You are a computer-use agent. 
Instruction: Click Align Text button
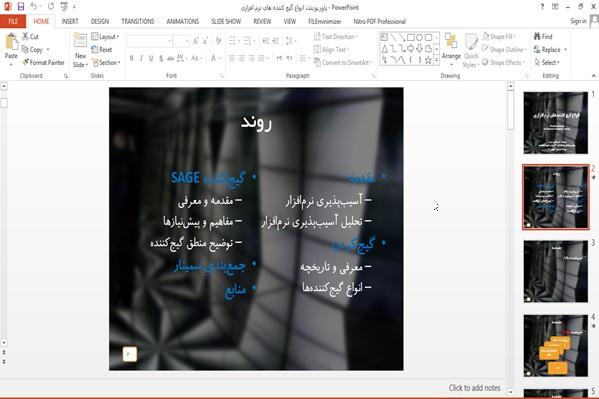pyautogui.click(x=331, y=50)
